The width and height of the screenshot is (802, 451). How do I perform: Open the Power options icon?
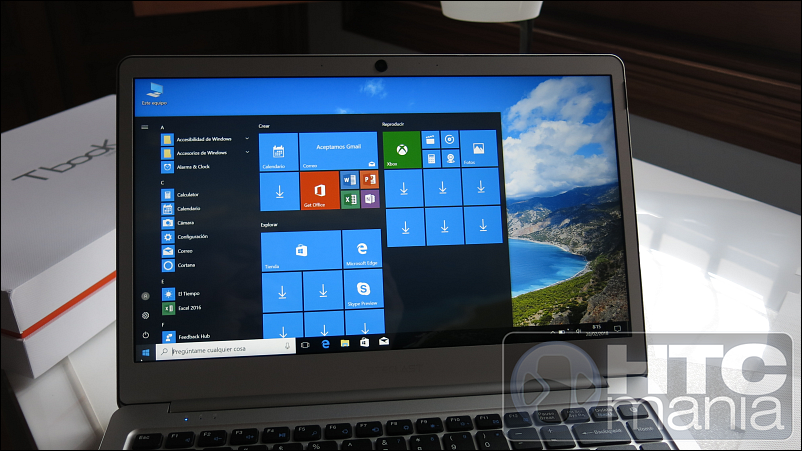pos(146,335)
